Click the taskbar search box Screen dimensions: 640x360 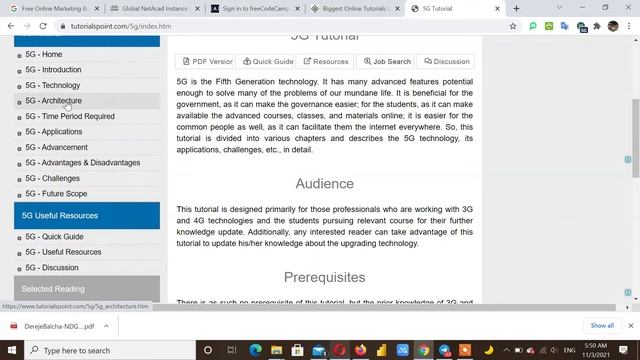pos(110,350)
